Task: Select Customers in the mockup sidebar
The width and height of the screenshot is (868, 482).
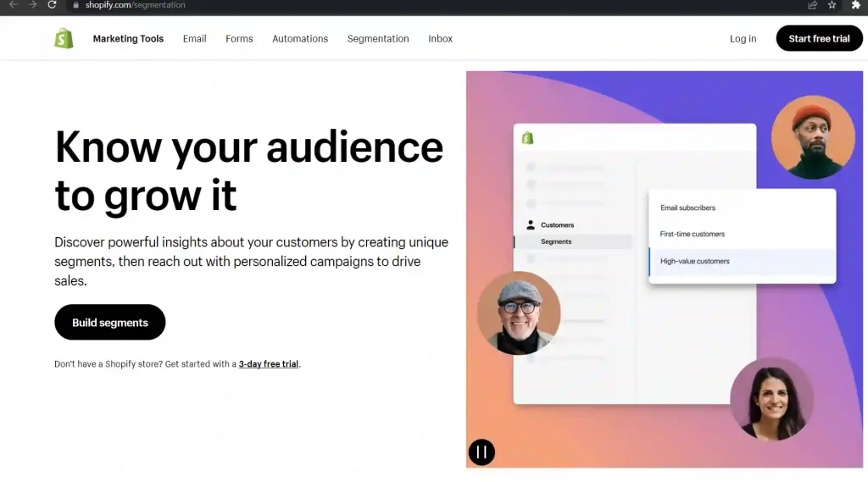Action: pos(557,224)
